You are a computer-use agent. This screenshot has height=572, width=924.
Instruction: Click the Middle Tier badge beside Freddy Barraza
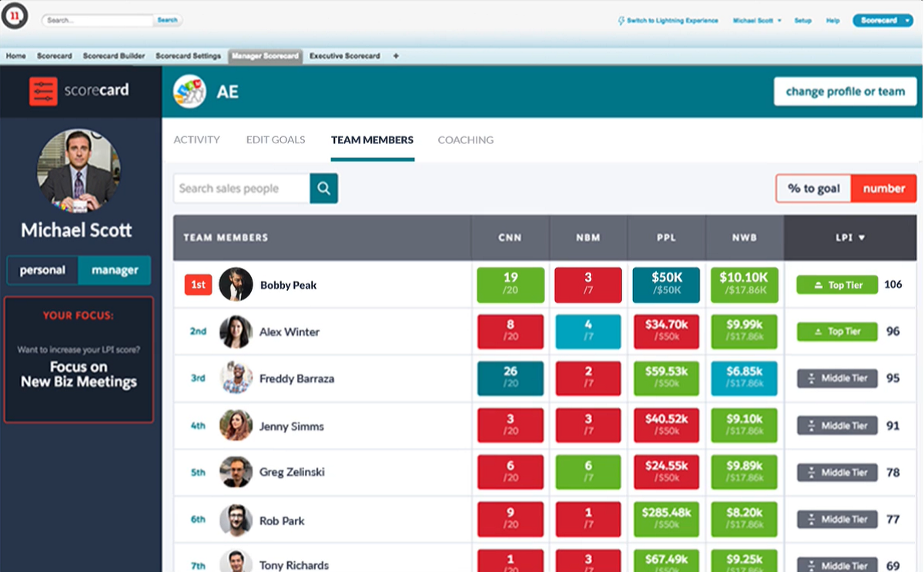point(836,378)
